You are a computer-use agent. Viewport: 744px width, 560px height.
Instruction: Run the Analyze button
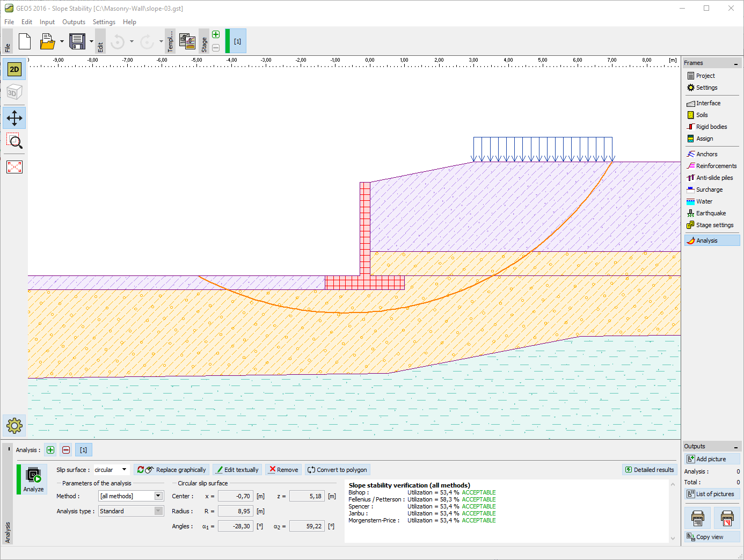[33, 479]
